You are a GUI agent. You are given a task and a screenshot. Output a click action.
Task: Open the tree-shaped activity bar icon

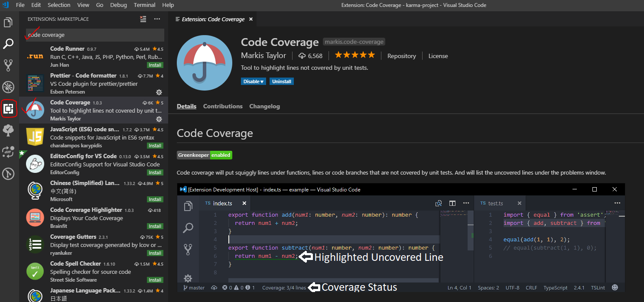(8, 130)
